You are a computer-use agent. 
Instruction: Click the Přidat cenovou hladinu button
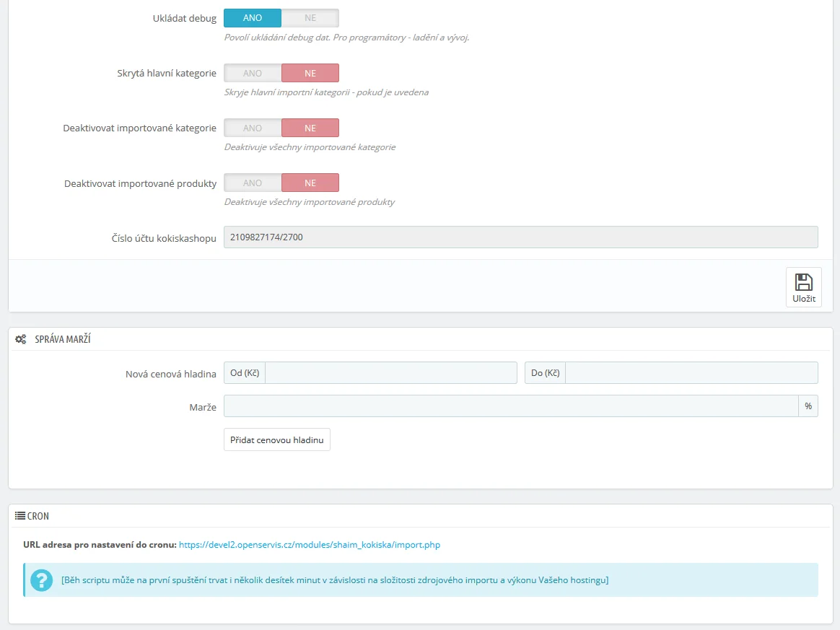point(277,439)
